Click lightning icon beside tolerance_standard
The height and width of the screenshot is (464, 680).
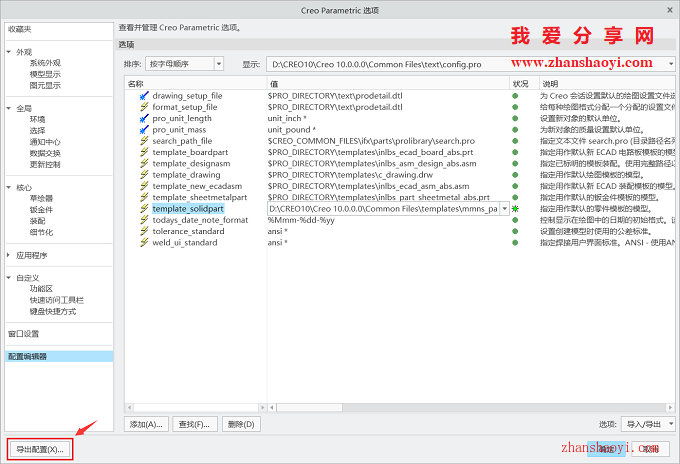pos(144,231)
